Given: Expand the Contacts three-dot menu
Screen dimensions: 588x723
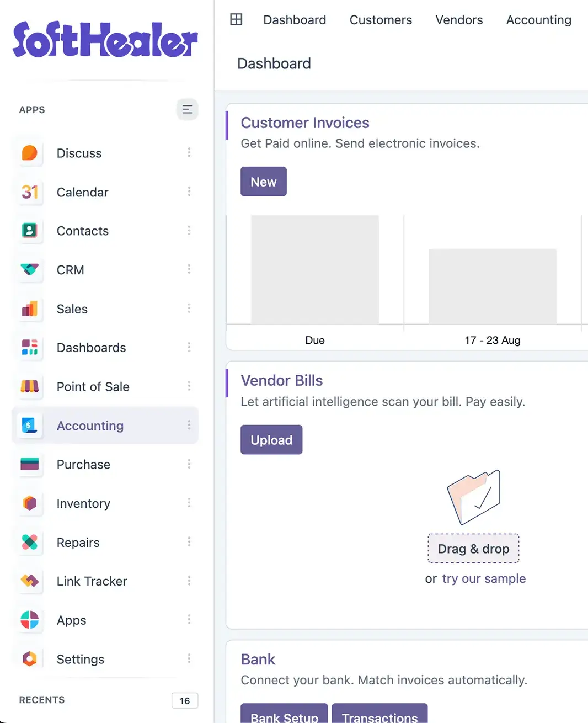Looking at the screenshot, I should coord(189,231).
